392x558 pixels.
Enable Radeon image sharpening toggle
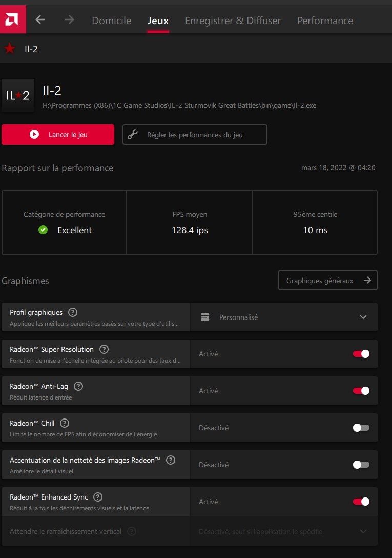click(x=361, y=465)
